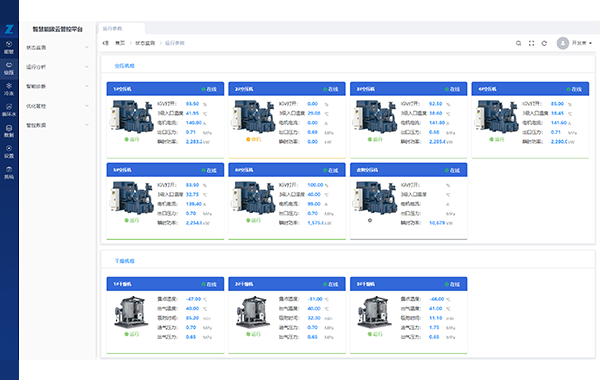This screenshot has width=600, height=380.
Task: Click 运行参数 in the breadcrumb
Action: (x=175, y=43)
